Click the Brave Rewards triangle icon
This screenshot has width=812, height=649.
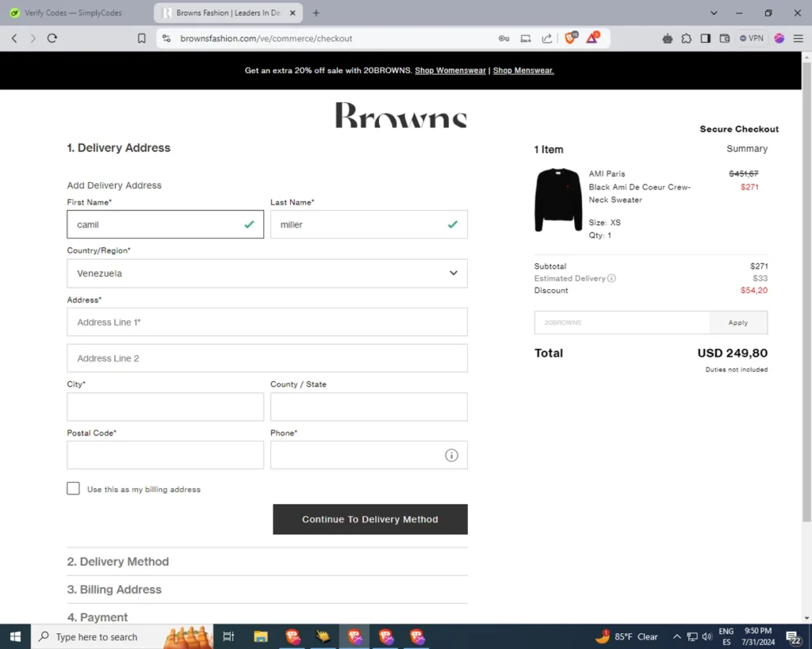[x=592, y=38]
